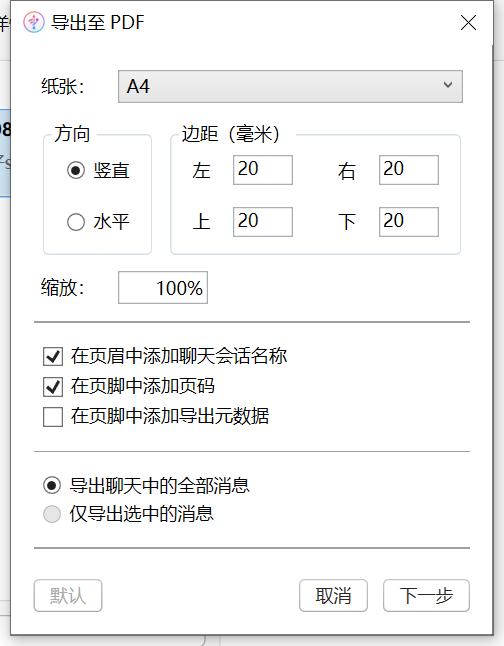
Task: Click the 导出至 PDF title text
Action: click(x=98, y=23)
